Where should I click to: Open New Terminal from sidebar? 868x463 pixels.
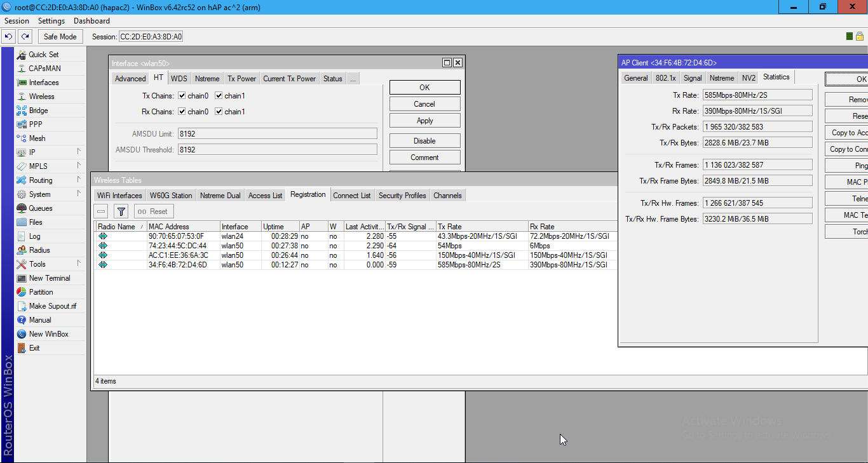(50, 278)
